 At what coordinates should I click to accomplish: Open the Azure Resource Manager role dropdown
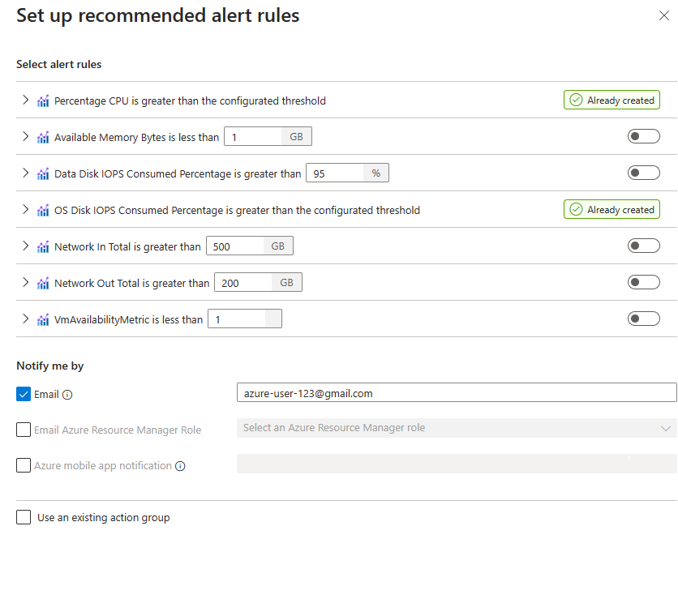pos(457,430)
